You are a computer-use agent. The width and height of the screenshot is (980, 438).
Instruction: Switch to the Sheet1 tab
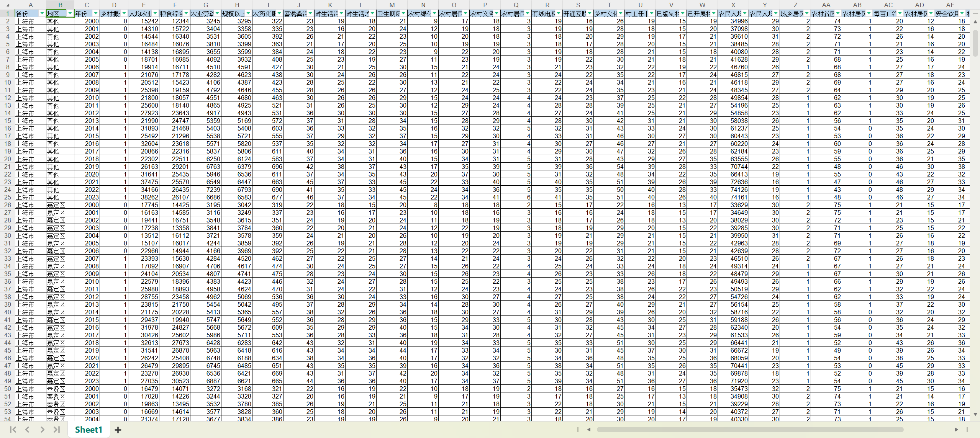pyautogui.click(x=88, y=430)
